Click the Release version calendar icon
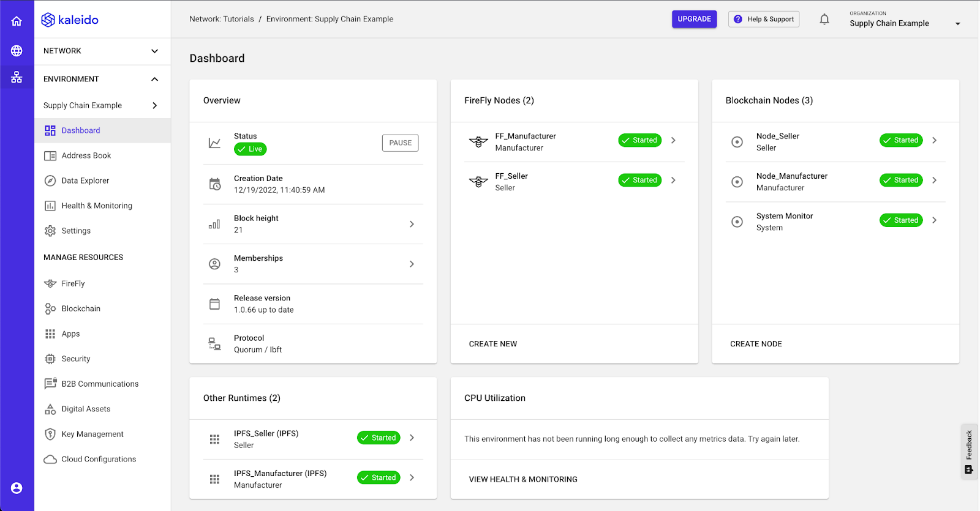This screenshot has height=511, width=980. point(214,304)
